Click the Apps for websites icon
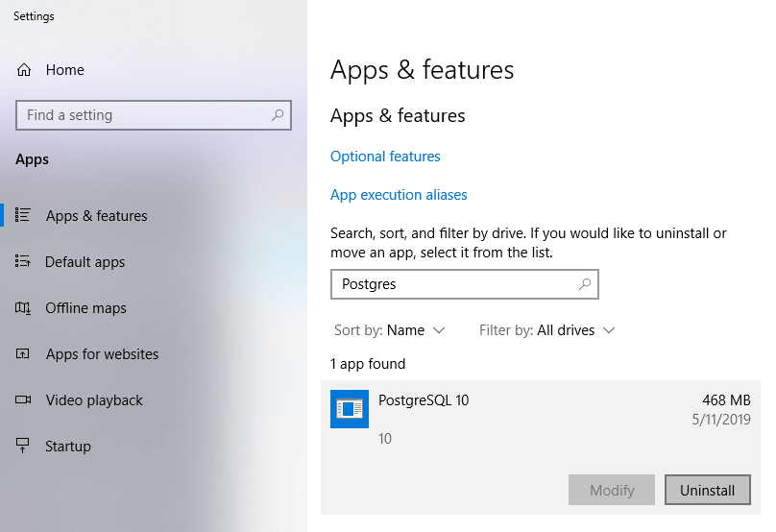Viewport: 776px width, 532px height. coord(23,353)
